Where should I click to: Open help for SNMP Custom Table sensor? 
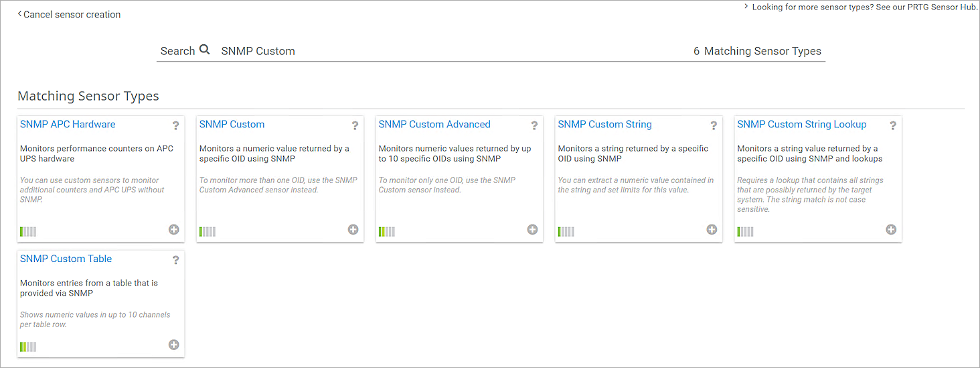[x=175, y=260]
